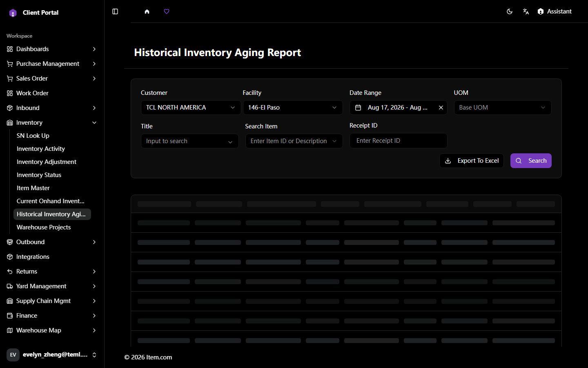Open the Title search dropdown
Image resolution: width=588 pixels, height=368 pixels.
pos(190,141)
